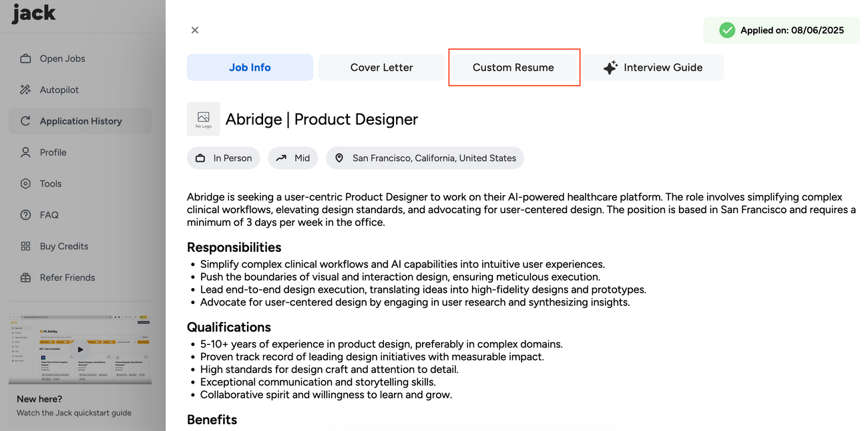Click the In Person work type chip
The image size is (868, 431).
[x=223, y=158]
